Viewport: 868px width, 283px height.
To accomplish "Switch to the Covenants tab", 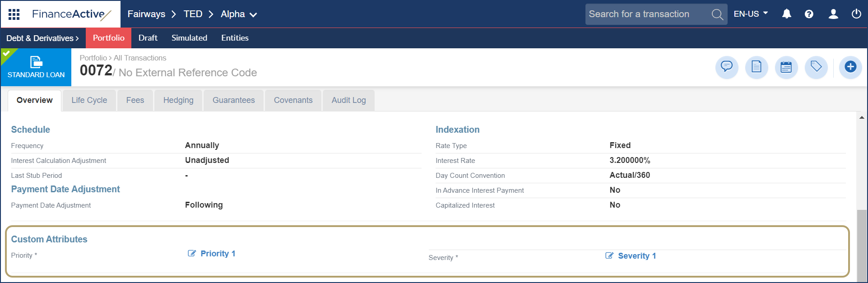I will point(293,100).
